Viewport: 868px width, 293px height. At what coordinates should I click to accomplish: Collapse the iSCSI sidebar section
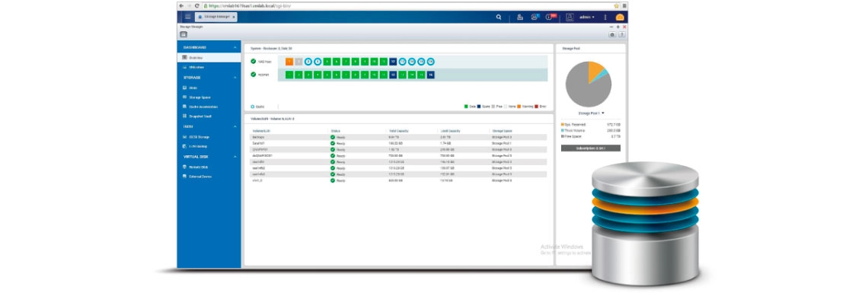click(x=235, y=126)
